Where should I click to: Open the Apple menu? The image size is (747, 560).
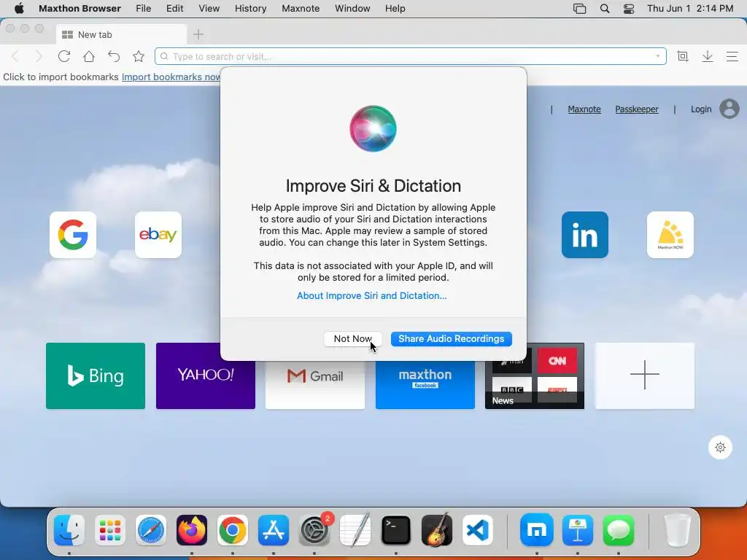(x=19, y=9)
